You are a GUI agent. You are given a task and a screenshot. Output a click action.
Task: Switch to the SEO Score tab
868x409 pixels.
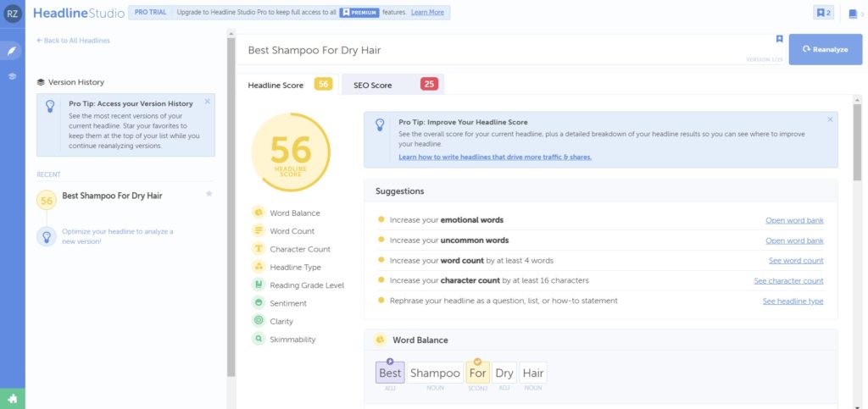pos(392,85)
